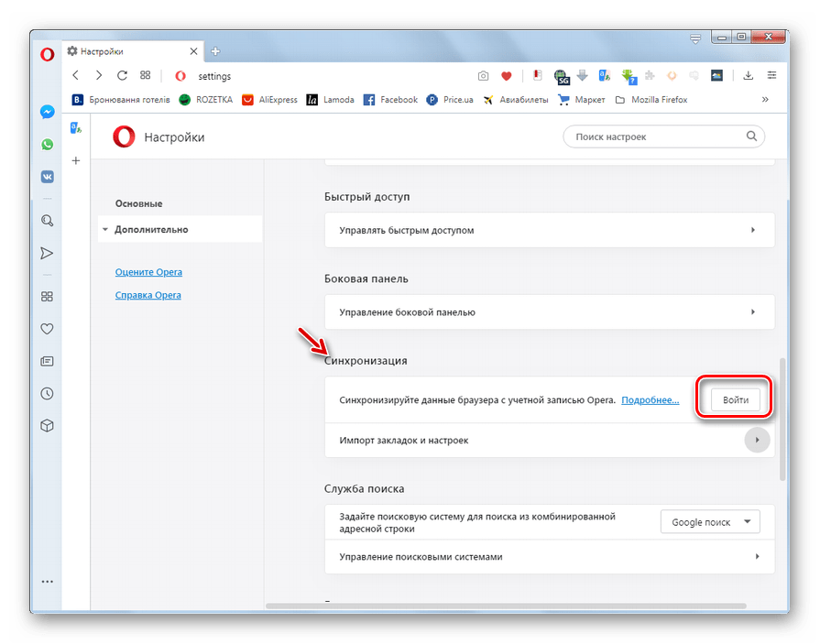Click the orange ring extension icon
Screen dimensions: 820x644
point(672,76)
